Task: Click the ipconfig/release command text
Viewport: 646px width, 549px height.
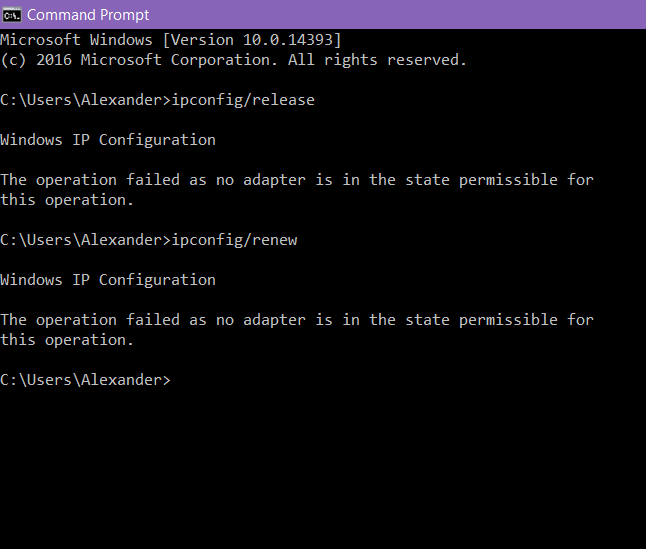Action: [243, 100]
